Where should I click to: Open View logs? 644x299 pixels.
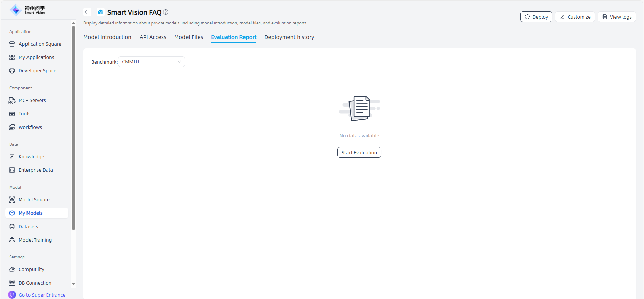pos(616,17)
